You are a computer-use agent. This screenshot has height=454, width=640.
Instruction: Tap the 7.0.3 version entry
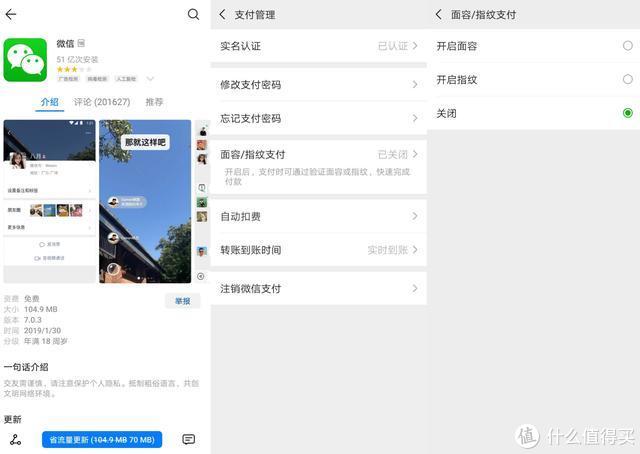33,320
